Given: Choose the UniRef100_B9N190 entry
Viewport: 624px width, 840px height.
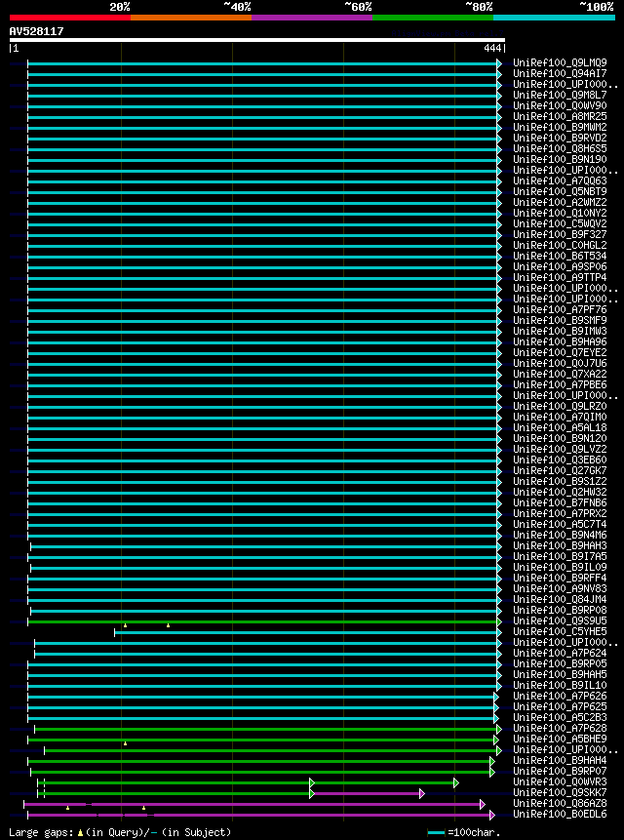Looking at the screenshot, I should pos(560,160).
